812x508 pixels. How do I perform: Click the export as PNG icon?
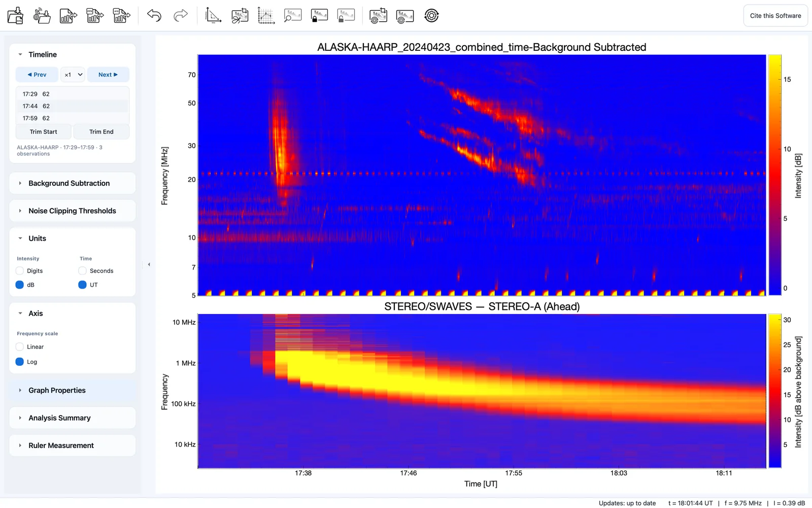(x=121, y=16)
